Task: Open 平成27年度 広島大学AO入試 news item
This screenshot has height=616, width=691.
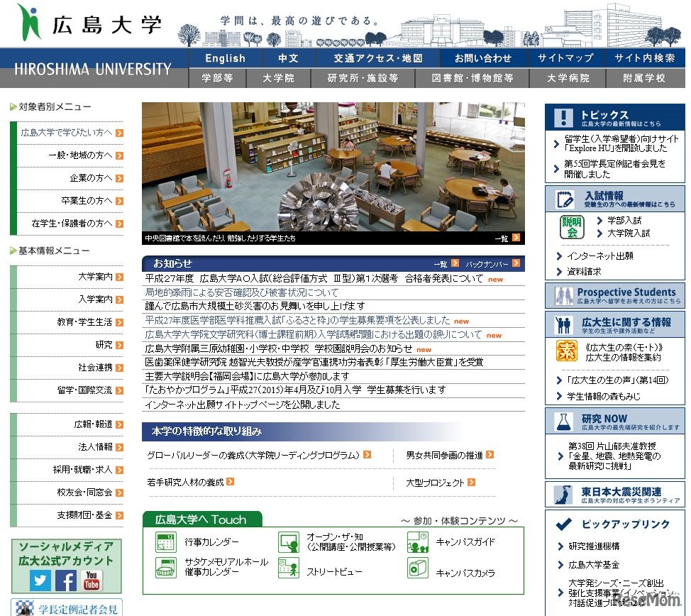Action: pos(314,278)
